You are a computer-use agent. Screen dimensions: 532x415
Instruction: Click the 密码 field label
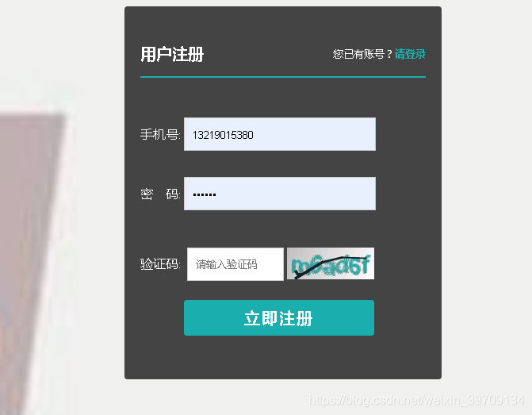[160, 194]
